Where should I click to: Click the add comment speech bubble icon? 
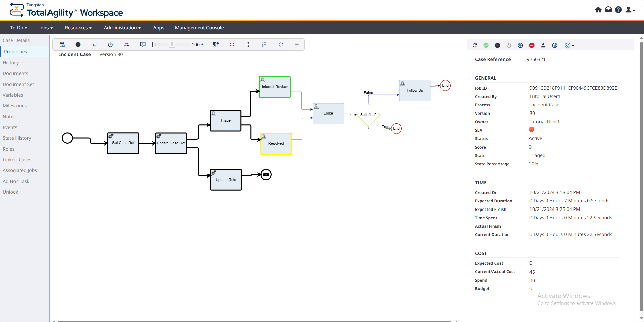(x=143, y=45)
